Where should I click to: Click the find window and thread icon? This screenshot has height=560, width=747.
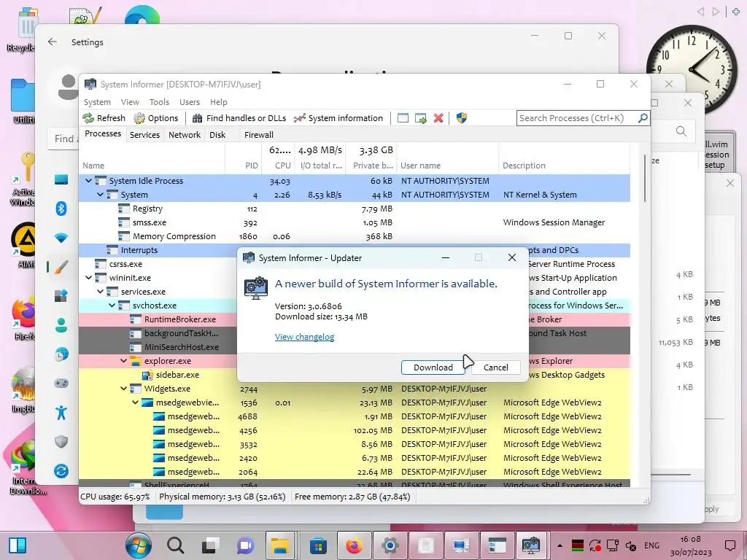(421, 118)
